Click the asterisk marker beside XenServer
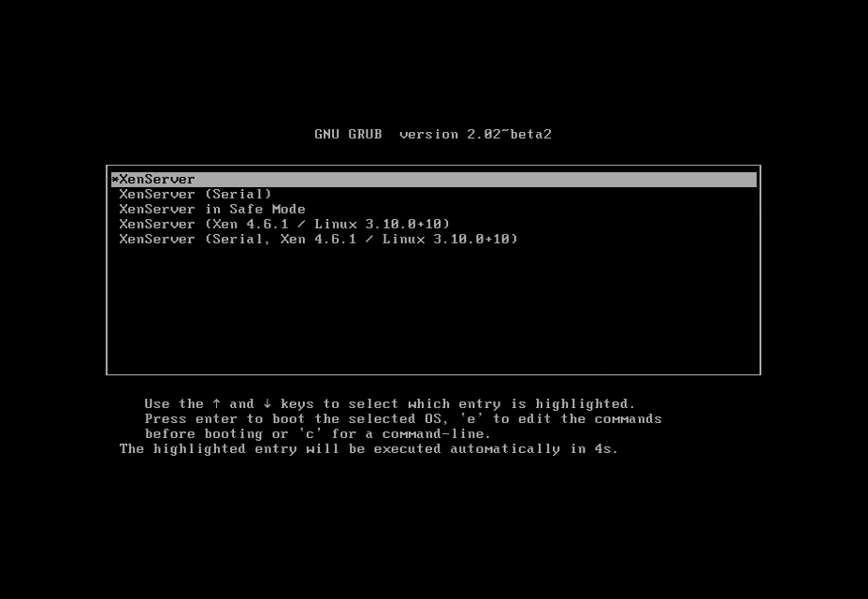This screenshot has width=868, height=599. (115, 179)
